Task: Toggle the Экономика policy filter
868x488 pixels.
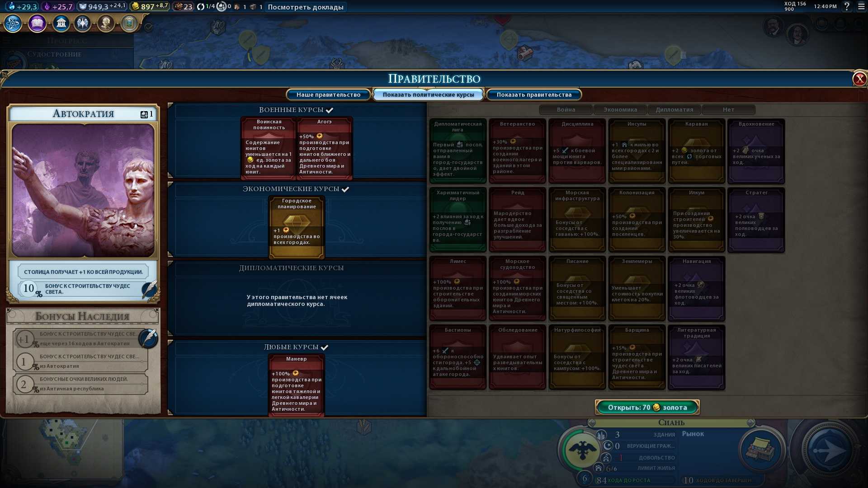Action: tap(620, 109)
